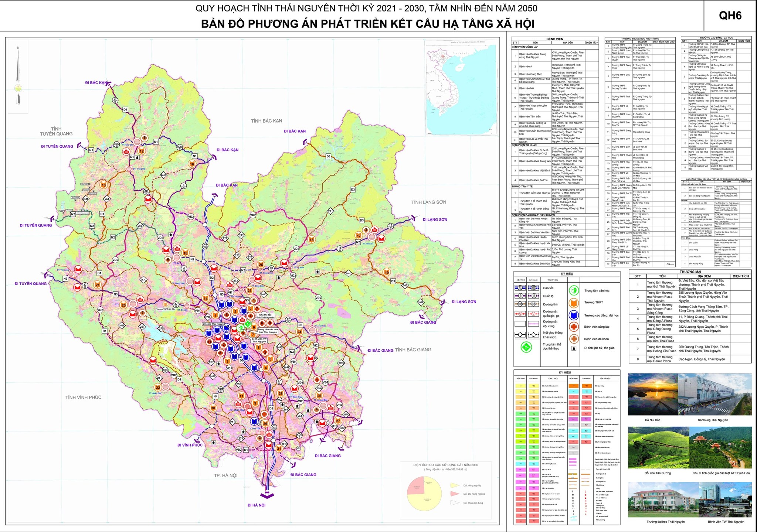This screenshot has height=532, width=757.
Task: Click the blue Trường cao đẳng, đại học legend icon
Action: point(573,315)
